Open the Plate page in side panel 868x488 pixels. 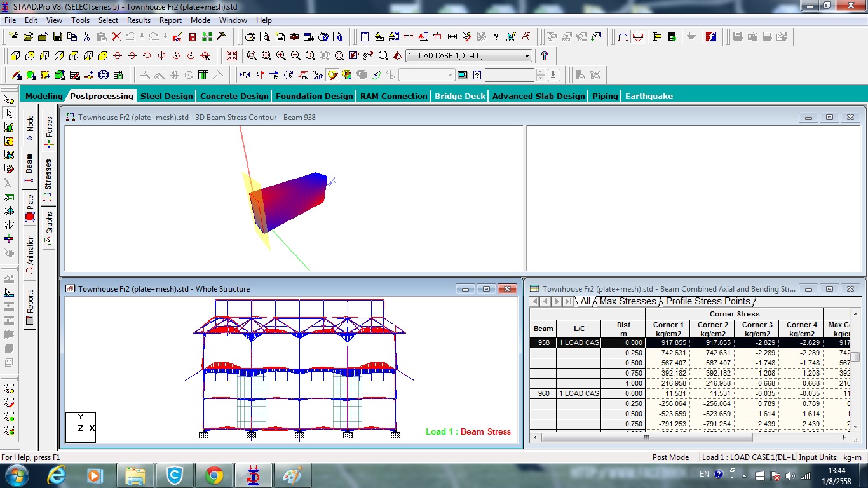pos(29,208)
